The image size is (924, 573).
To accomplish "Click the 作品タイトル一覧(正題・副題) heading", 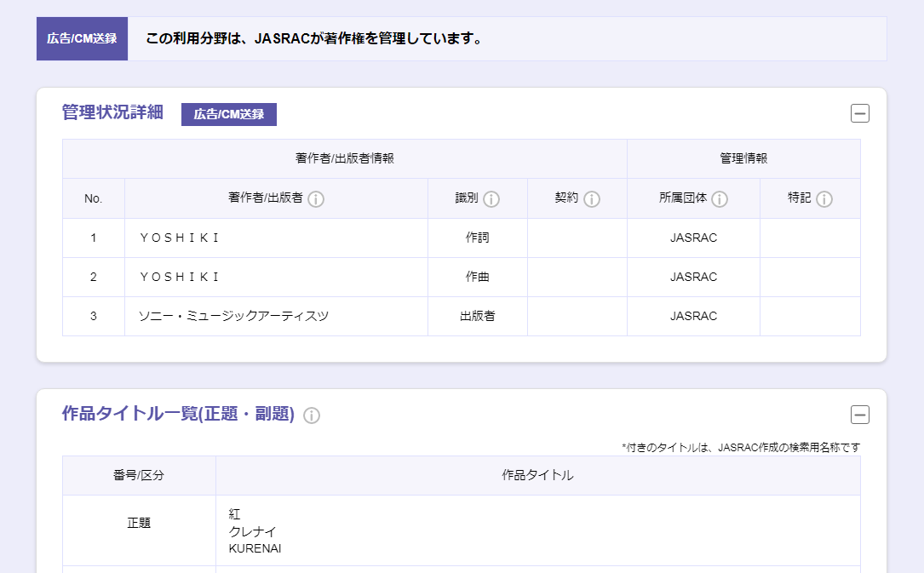I will tap(178, 415).
